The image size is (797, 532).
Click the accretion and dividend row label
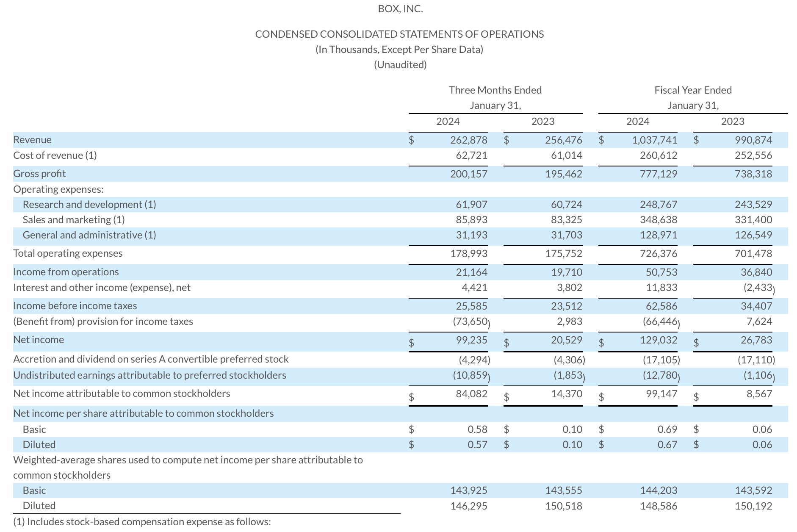pos(151,359)
